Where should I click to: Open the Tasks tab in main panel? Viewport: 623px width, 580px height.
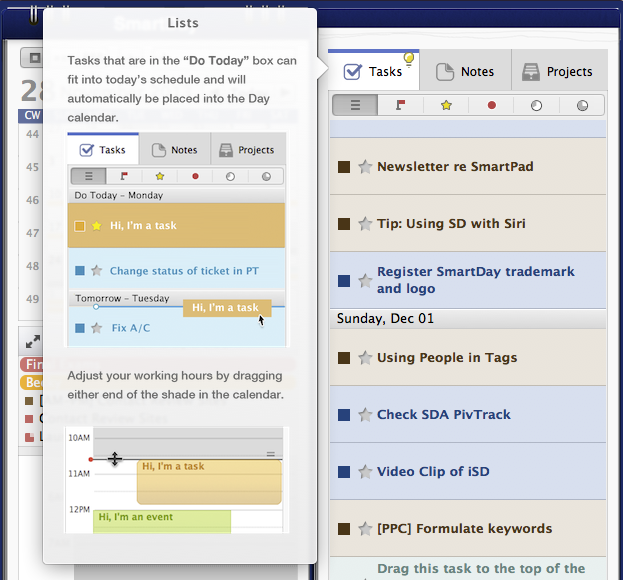373,71
